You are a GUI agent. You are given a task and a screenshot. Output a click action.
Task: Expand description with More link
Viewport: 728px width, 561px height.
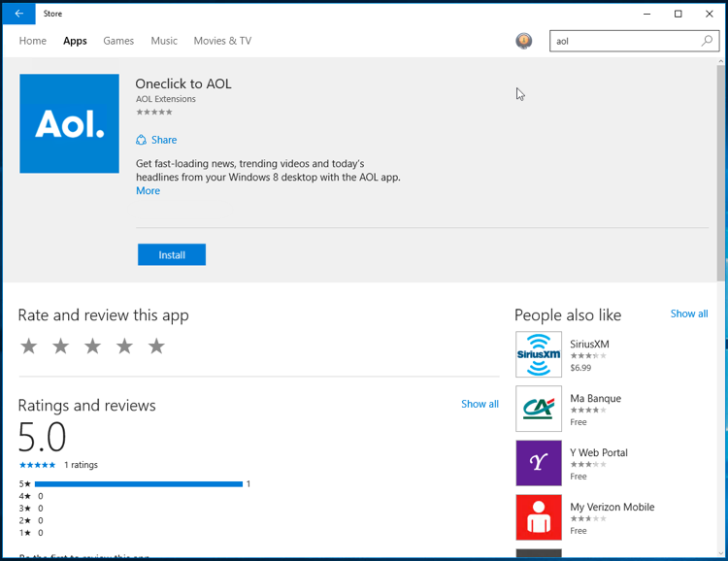(149, 191)
